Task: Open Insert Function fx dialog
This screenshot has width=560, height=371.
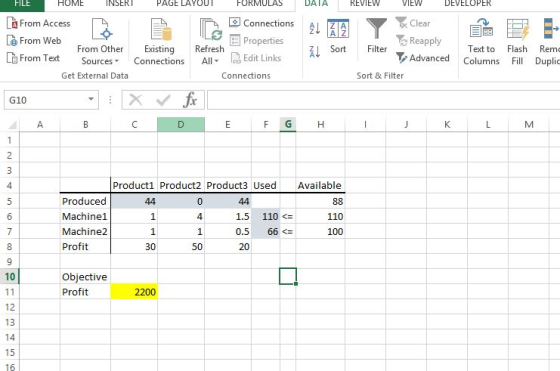Action: 190,100
